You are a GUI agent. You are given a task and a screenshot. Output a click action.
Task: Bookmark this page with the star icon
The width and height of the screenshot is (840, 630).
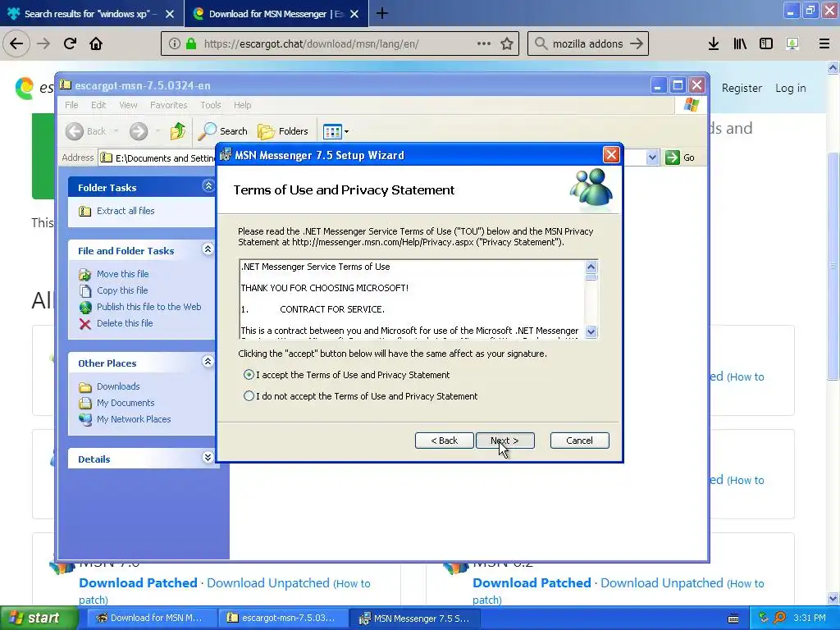pyautogui.click(x=507, y=44)
